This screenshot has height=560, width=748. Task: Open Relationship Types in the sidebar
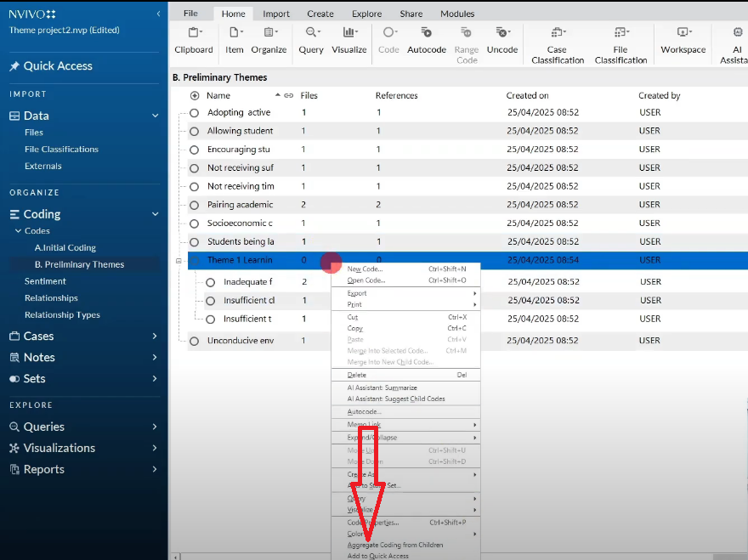click(x=63, y=314)
